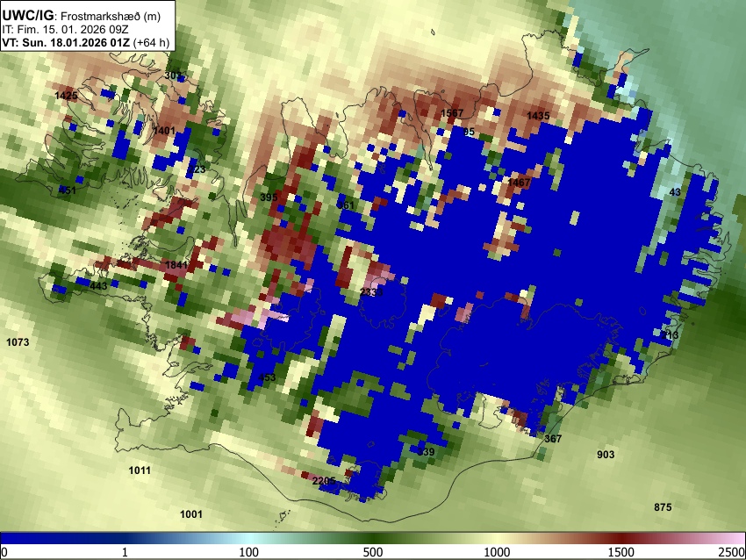746x560 pixels.
Task: Click the color scale's 1 tick label
Action: [125, 552]
